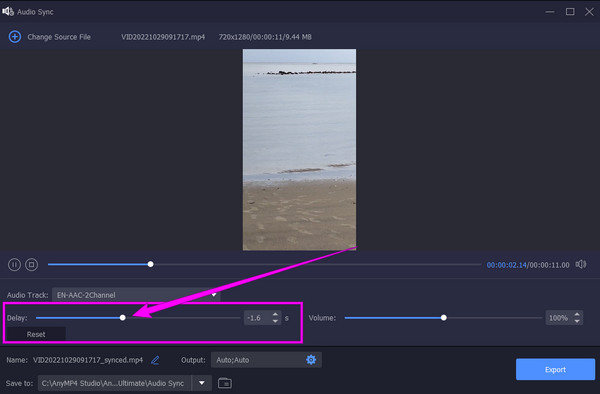600x394 pixels.
Task: Expand the Save to location dropdown
Action: 202,383
